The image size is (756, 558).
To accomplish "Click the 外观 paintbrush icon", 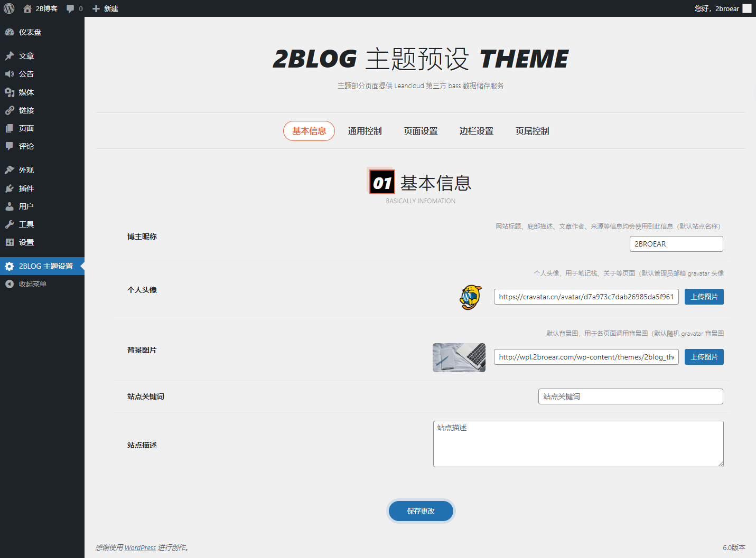I will coord(10,170).
